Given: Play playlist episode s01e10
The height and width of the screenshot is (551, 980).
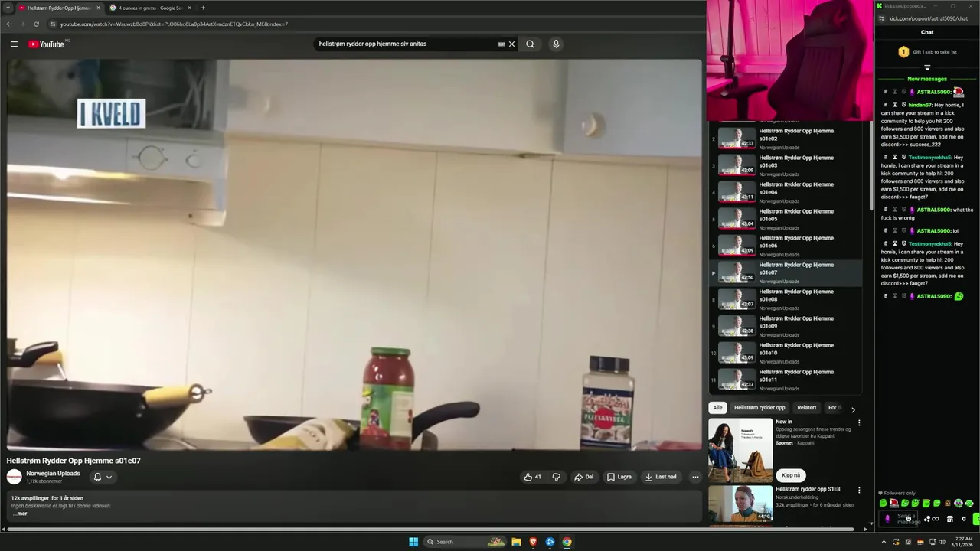Looking at the screenshot, I should click(x=786, y=353).
